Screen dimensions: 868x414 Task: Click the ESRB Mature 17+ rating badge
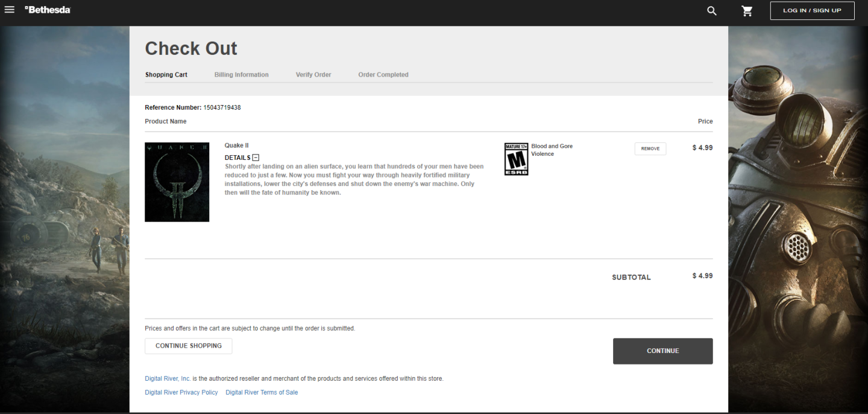(x=516, y=159)
